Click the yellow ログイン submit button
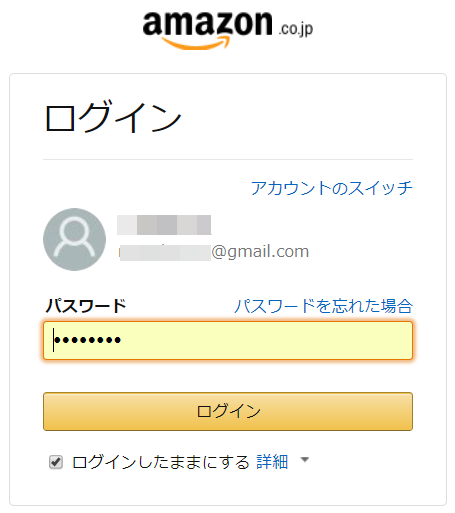The height and width of the screenshot is (513, 455). click(228, 411)
